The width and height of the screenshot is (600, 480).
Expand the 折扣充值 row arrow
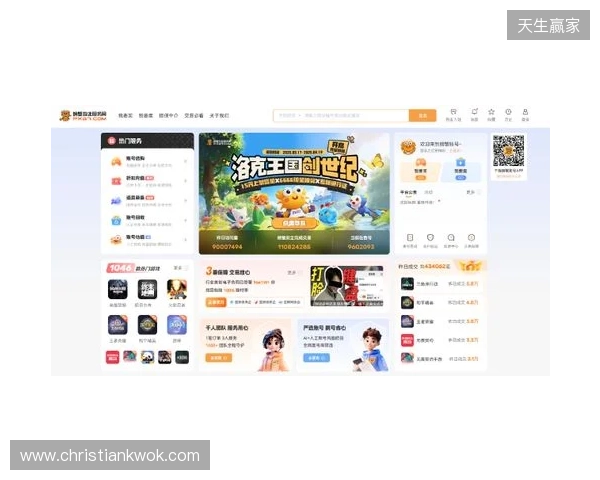(186, 181)
